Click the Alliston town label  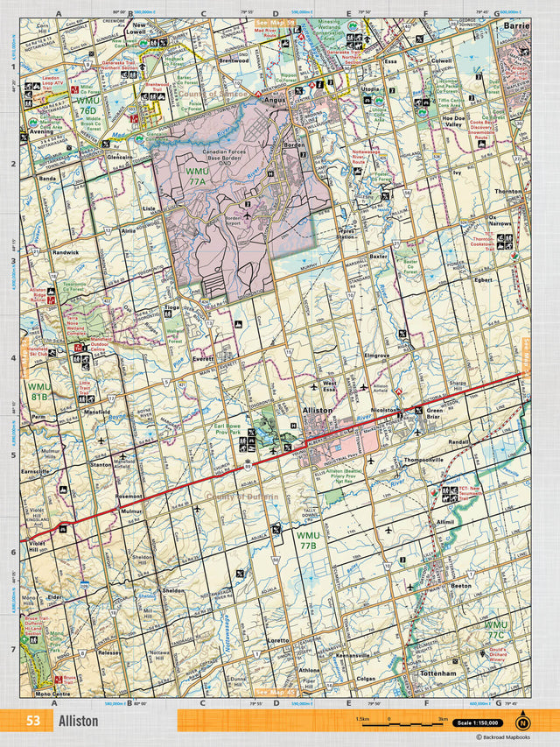(317, 410)
